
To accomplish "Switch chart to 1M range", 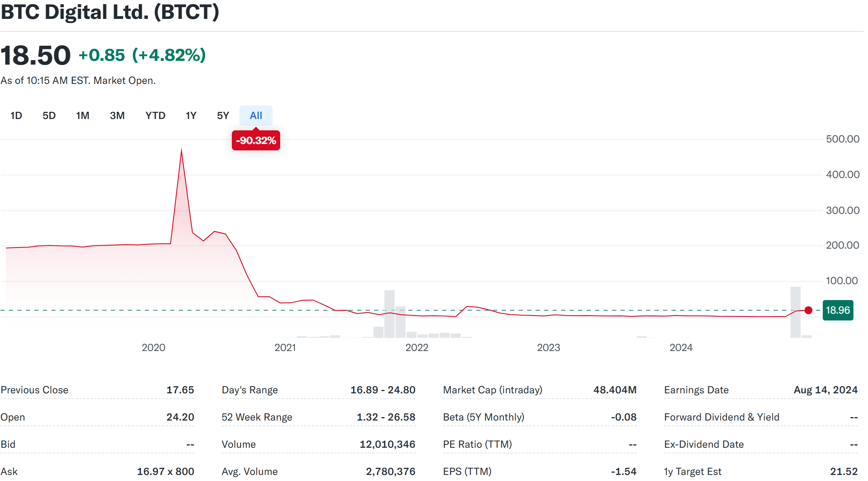I will (83, 116).
